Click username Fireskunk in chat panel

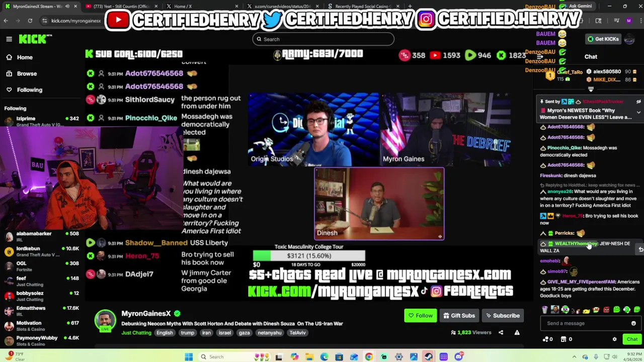point(551,176)
